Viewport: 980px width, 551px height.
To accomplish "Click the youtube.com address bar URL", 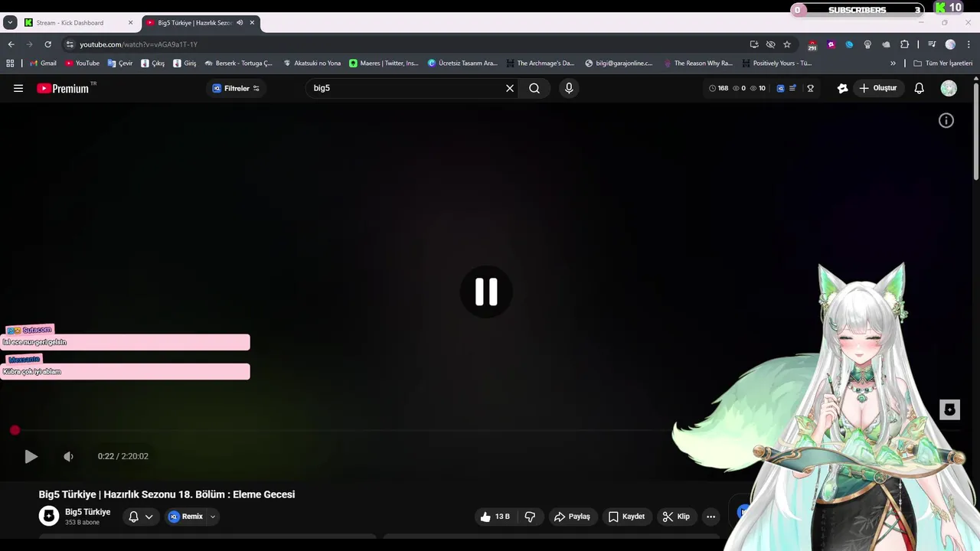I will point(139,44).
